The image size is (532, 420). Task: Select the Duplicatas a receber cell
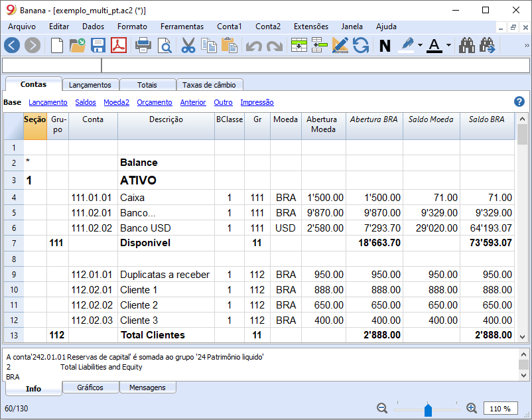[166, 275]
